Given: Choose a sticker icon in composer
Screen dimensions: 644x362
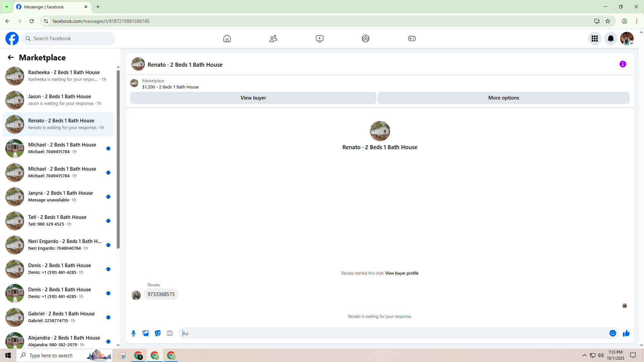Looking at the screenshot, I should point(158,333).
